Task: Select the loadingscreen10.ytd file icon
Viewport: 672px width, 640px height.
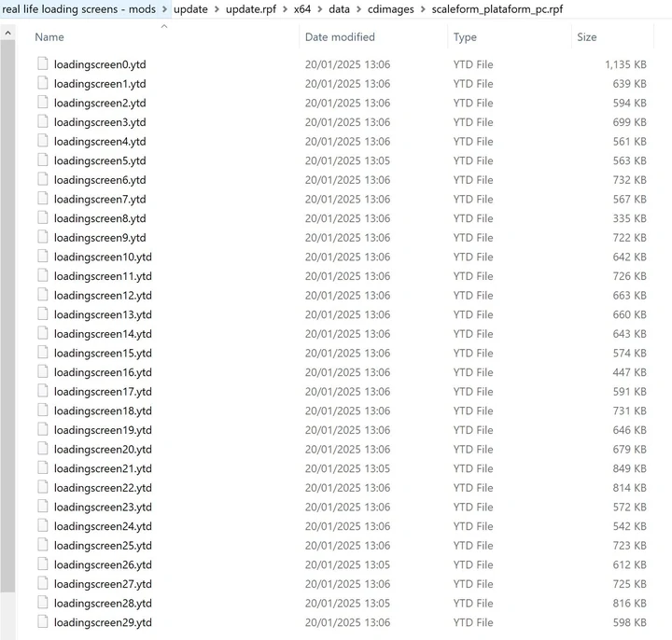Action: click(42, 257)
